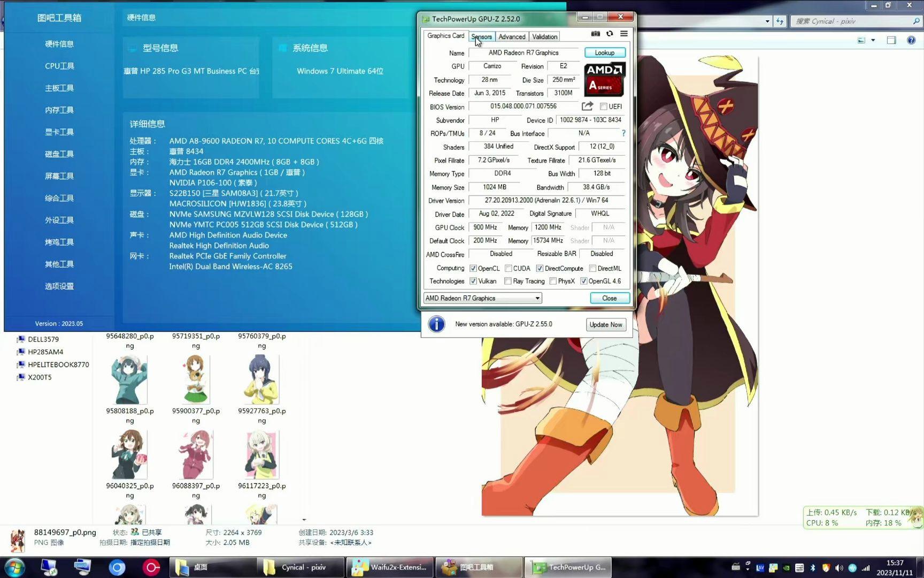Viewport: 924px width, 578px height.
Task: Click the search magnifier in Explorer
Action: point(916,21)
